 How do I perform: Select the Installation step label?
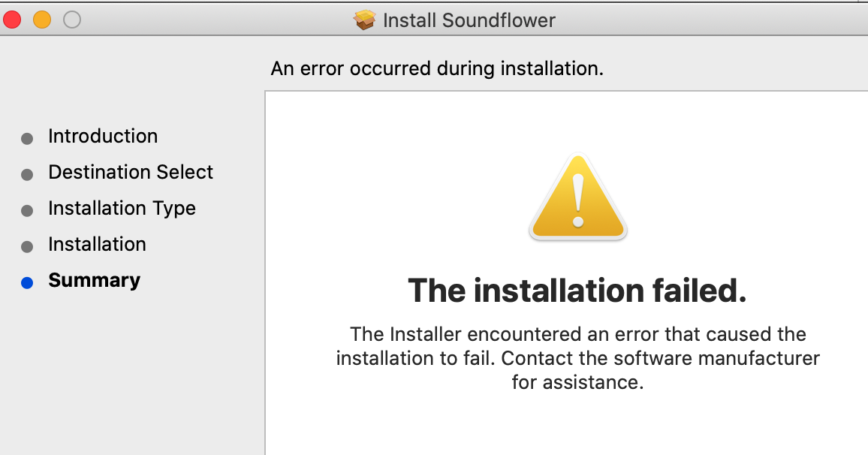tap(97, 244)
